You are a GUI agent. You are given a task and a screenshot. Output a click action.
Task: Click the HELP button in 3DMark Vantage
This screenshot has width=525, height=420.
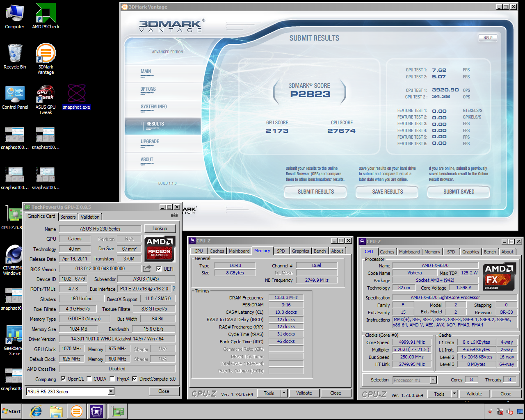point(488,38)
